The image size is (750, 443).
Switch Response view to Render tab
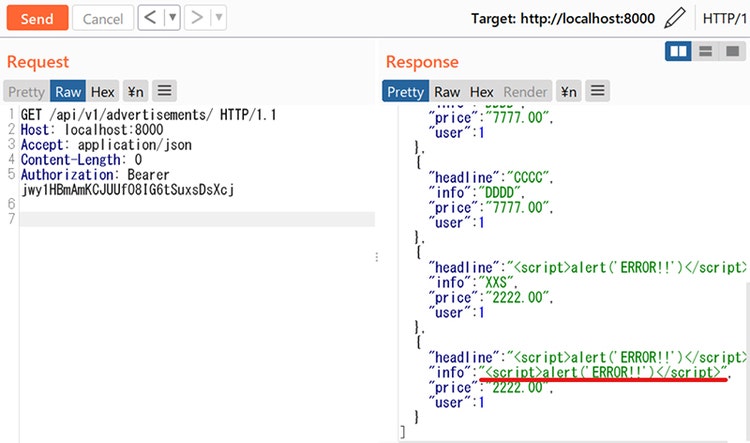[x=525, y=91]
